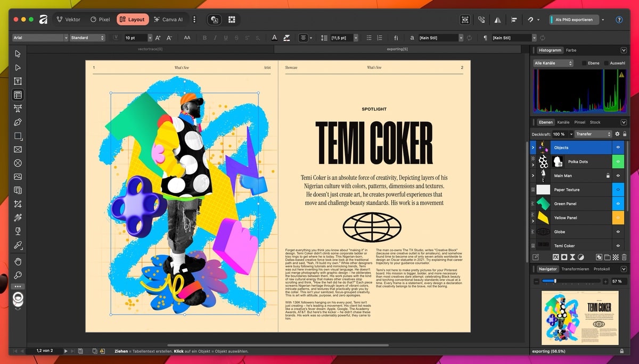
Task: Click the Zoom magnifier tool
Action: point(18,275)
